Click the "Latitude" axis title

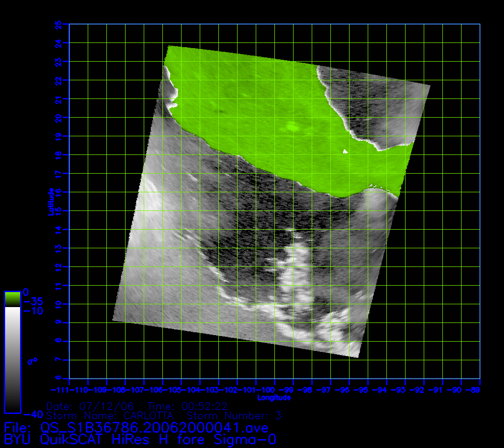click(x=51, y=201)
